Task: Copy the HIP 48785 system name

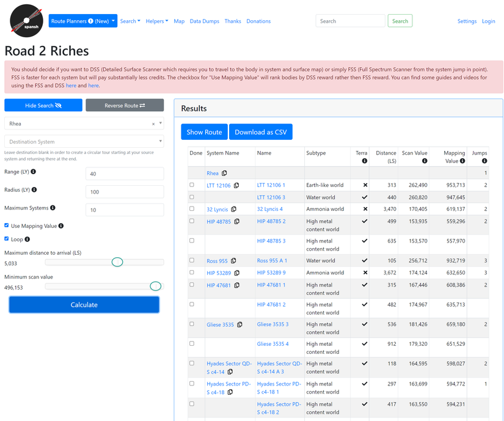Action: (x=237, y=222)
